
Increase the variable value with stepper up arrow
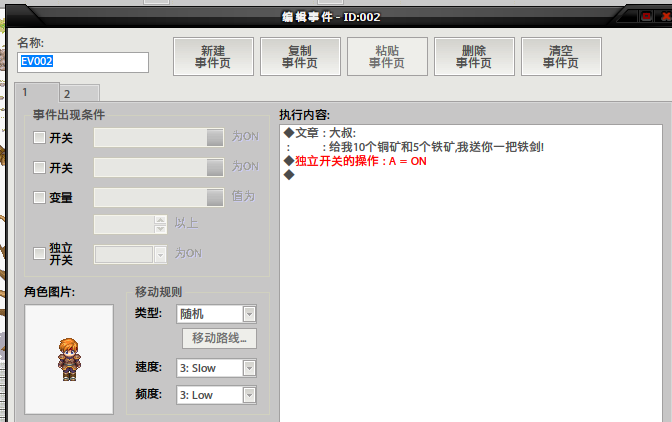point(161,220)
